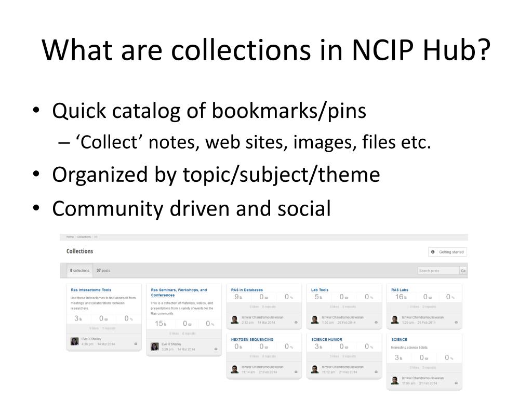Screen dimensions: 532x399
Task: Click the 15 posts count on Ras Seminars card
Action: coord(161,324)
